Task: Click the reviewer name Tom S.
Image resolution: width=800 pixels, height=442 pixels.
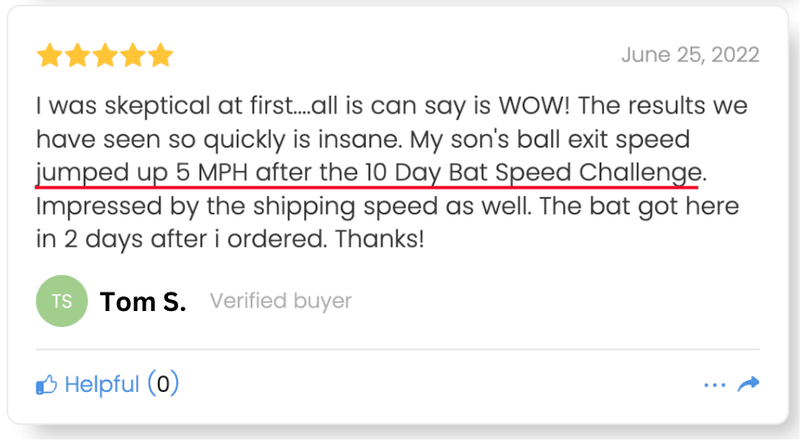Action: [x=143, y=302]
